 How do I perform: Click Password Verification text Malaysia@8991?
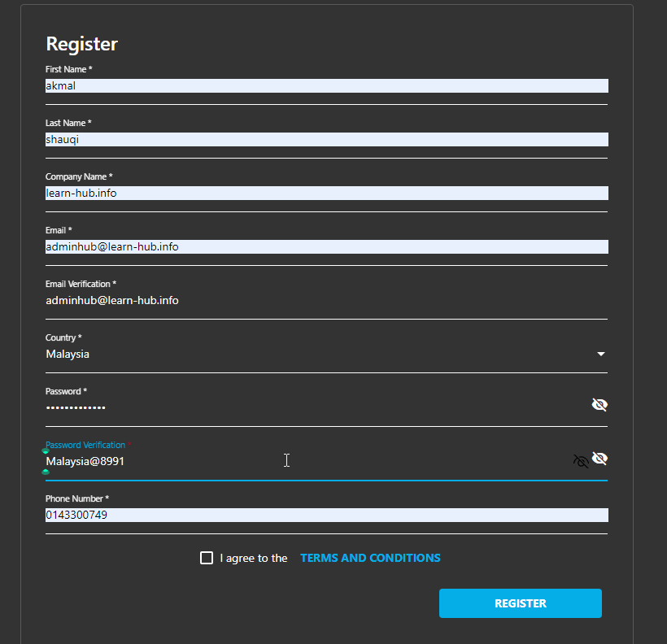pyautogui.click(x=85, y=461)
